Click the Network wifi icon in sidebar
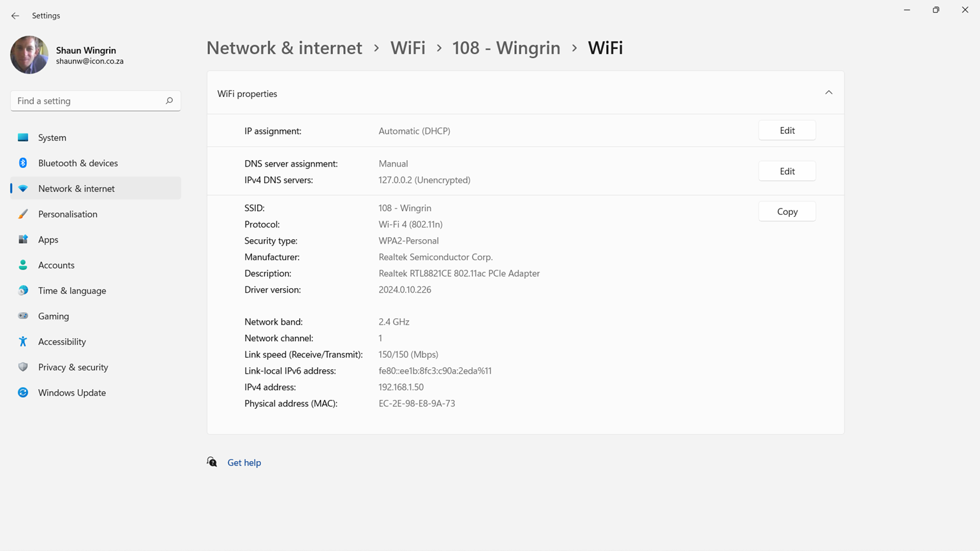 pyautogui.click(x=23, y=189)
